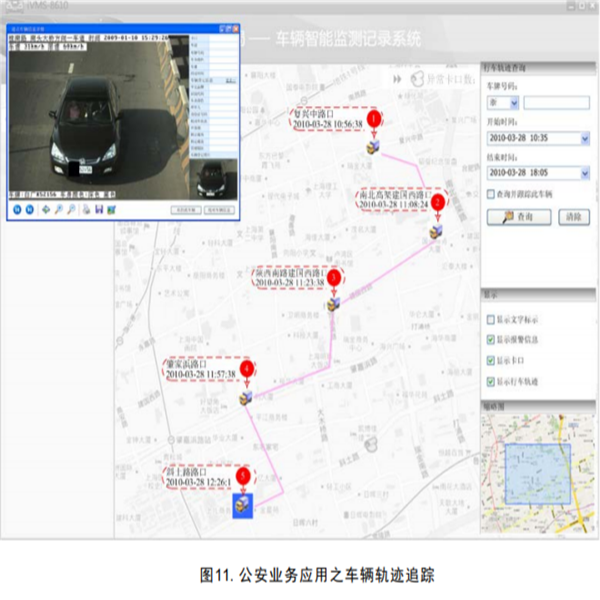This screenshot has width=600, height=600.
Task: Uncheck 显示报警信息 checkbox
Action: point(490,340)
